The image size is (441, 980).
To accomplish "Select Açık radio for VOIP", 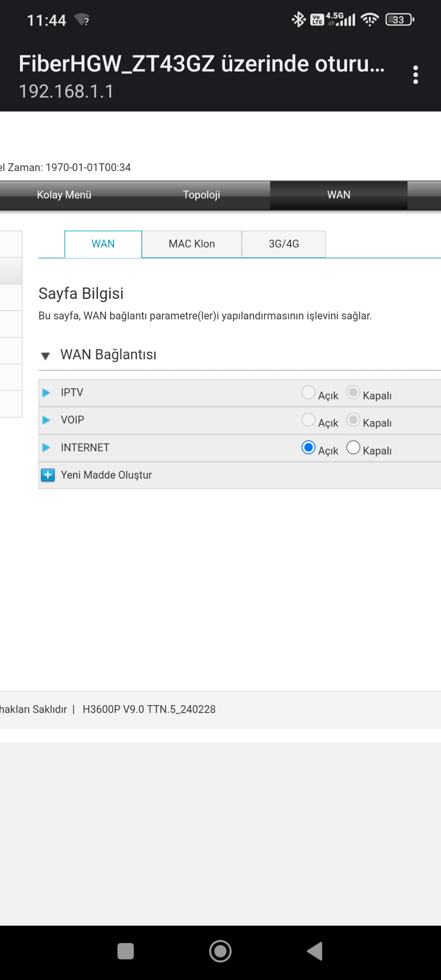I will (309, 420).
